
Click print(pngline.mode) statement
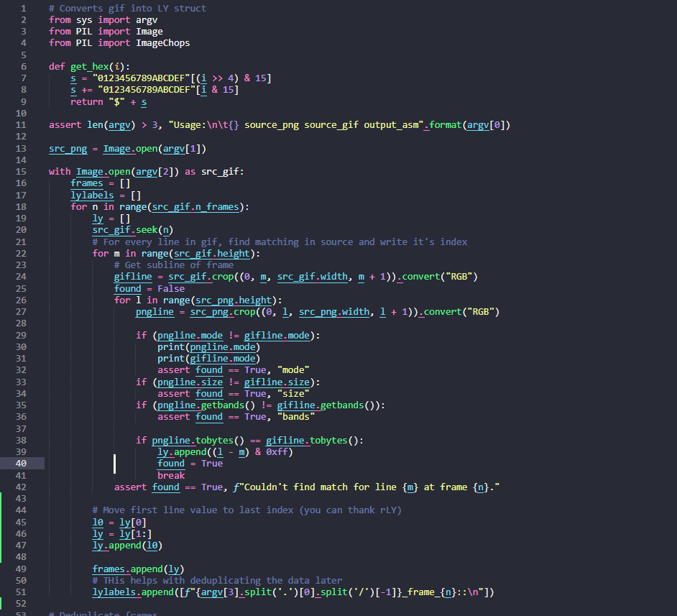click(208, 346)
